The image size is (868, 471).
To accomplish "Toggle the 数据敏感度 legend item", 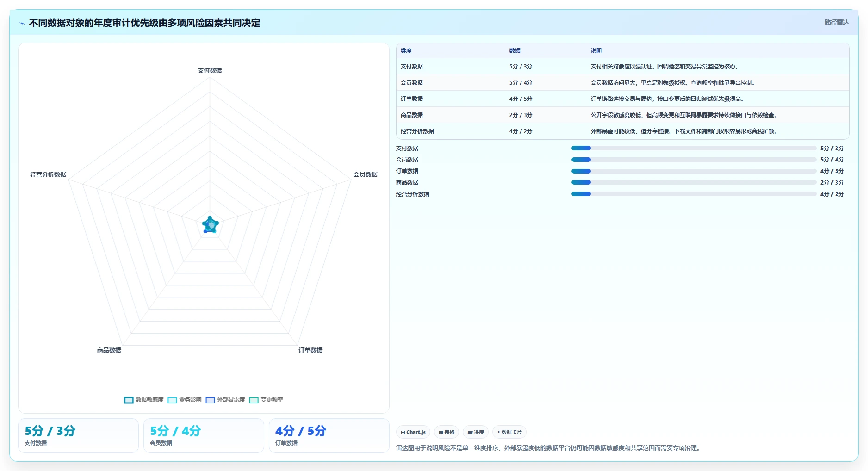I will tap(143, 400).
